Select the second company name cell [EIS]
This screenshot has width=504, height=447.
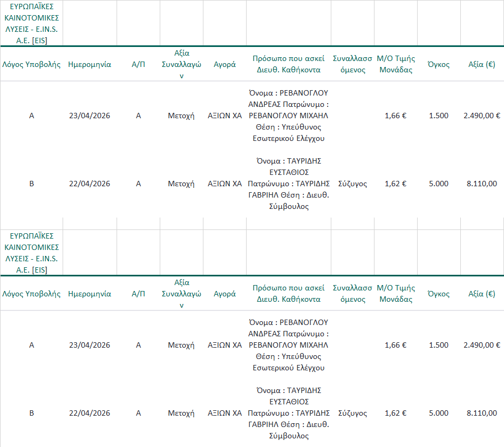(31, 253)
